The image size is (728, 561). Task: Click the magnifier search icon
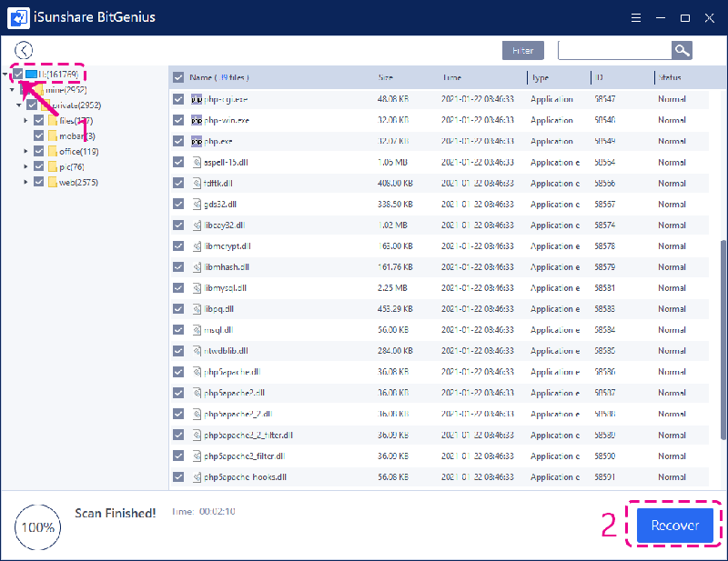(681, 51)
